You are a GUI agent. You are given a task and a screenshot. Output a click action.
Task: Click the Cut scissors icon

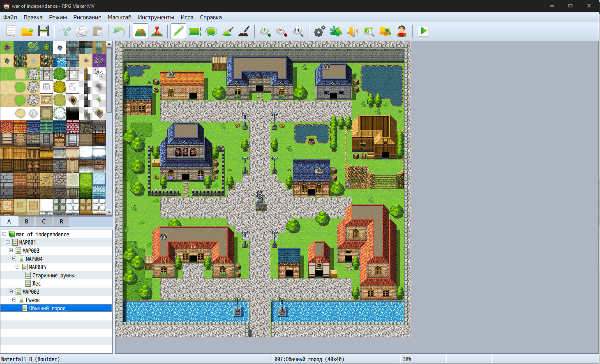pyautogui.click(x=65, y=31)
